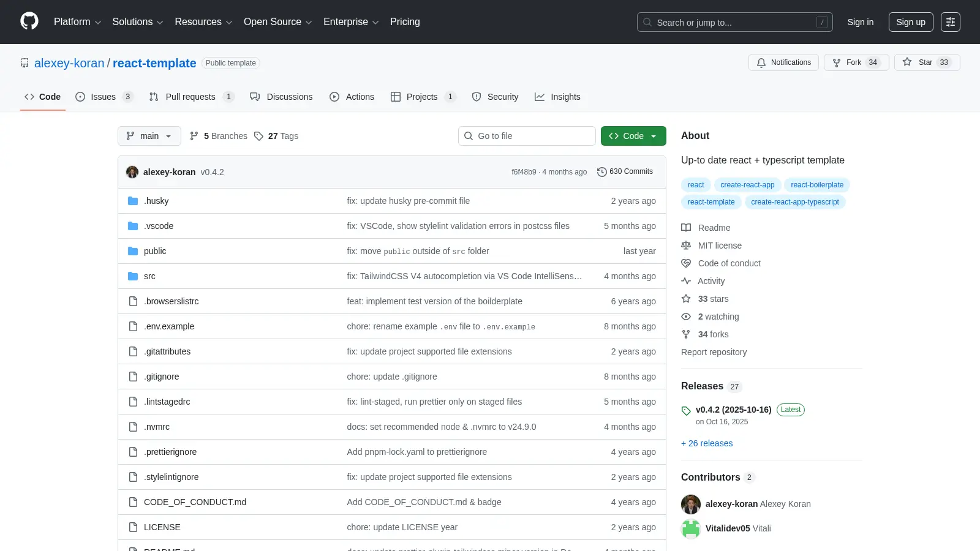The width and height of the screenshot is (980, 551).
Task: Open the + 26 releases link
Action: (707, 443)
